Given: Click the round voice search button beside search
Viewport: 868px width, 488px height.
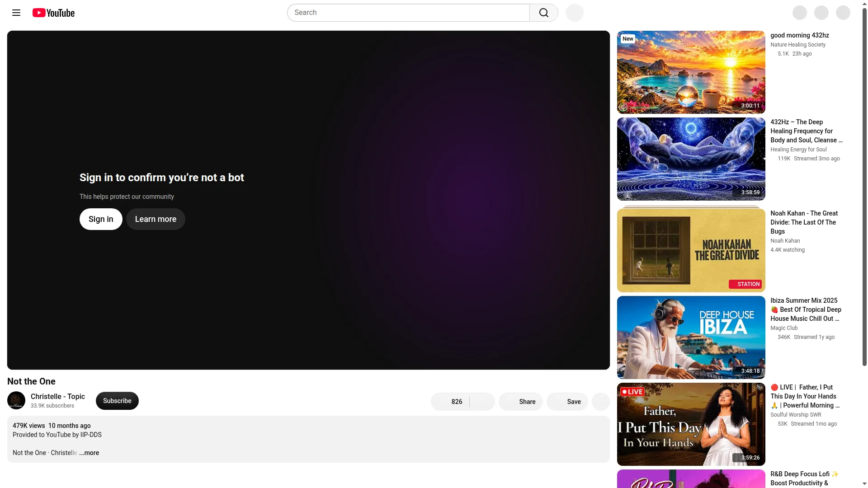Looking at the screenshot, I should coord(575,13).
